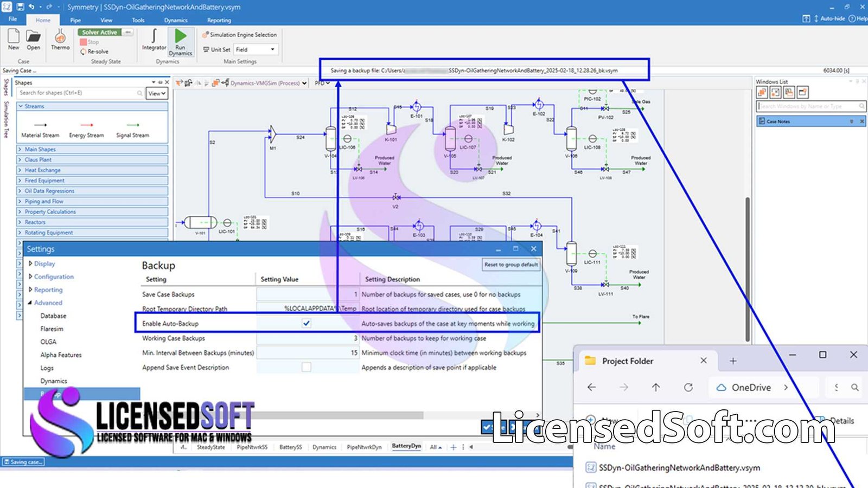Select Database in Settings tree
Screen dimensions: 868x488
click(x=53, y=316)
